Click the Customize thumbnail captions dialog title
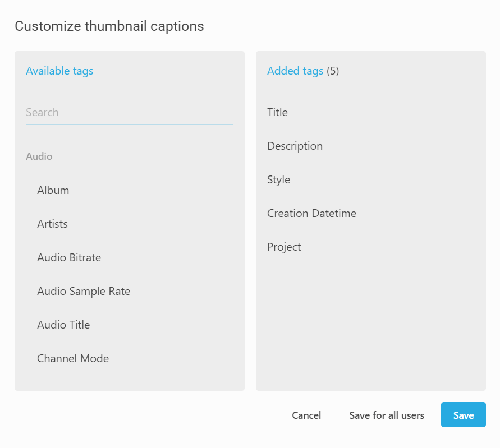 click(x=109, y=26)
